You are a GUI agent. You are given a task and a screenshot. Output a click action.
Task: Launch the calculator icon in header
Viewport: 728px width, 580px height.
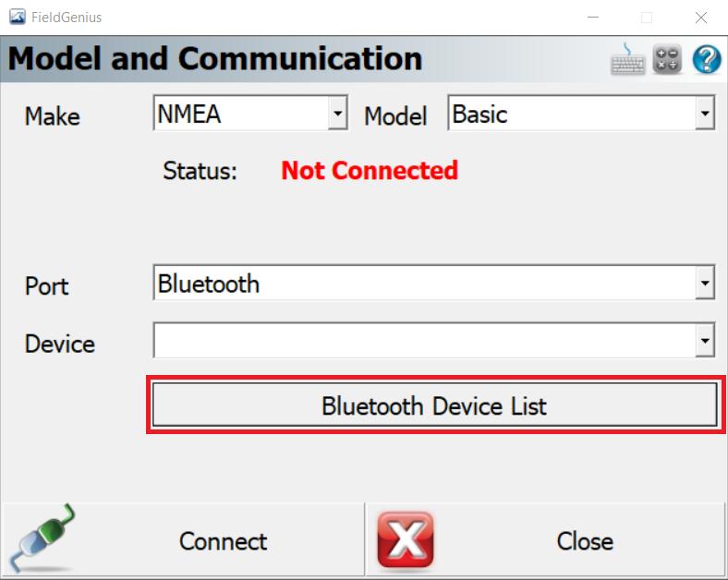click(x=667, y=59)
